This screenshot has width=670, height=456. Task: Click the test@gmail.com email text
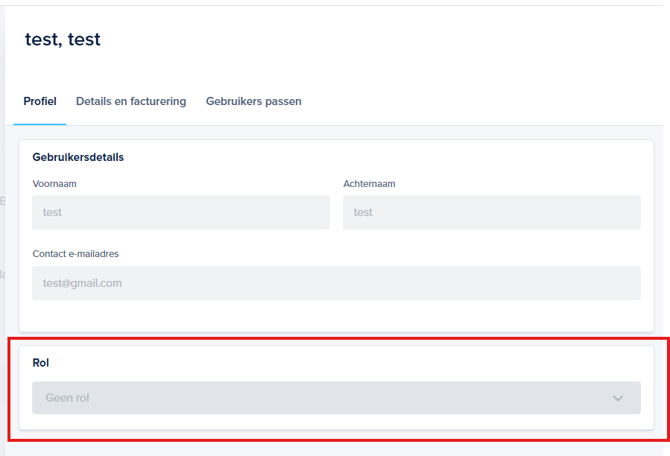[x=82, y=283]
